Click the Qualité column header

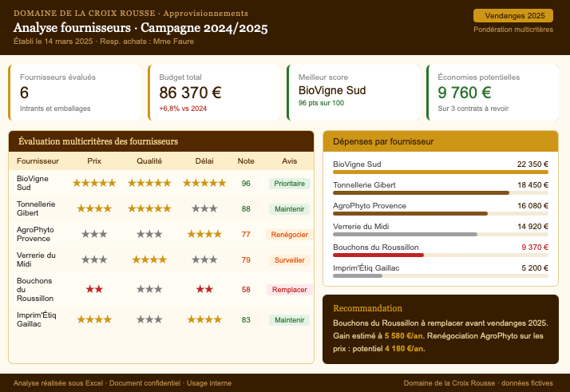(149, 161)
